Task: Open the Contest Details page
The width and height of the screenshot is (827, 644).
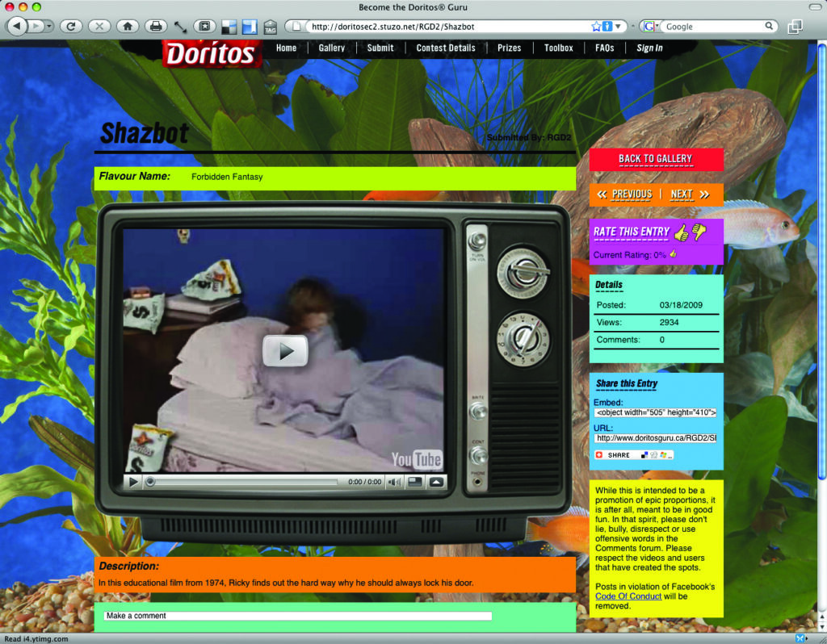Action: pyautogui.click(x=446, y=48)
